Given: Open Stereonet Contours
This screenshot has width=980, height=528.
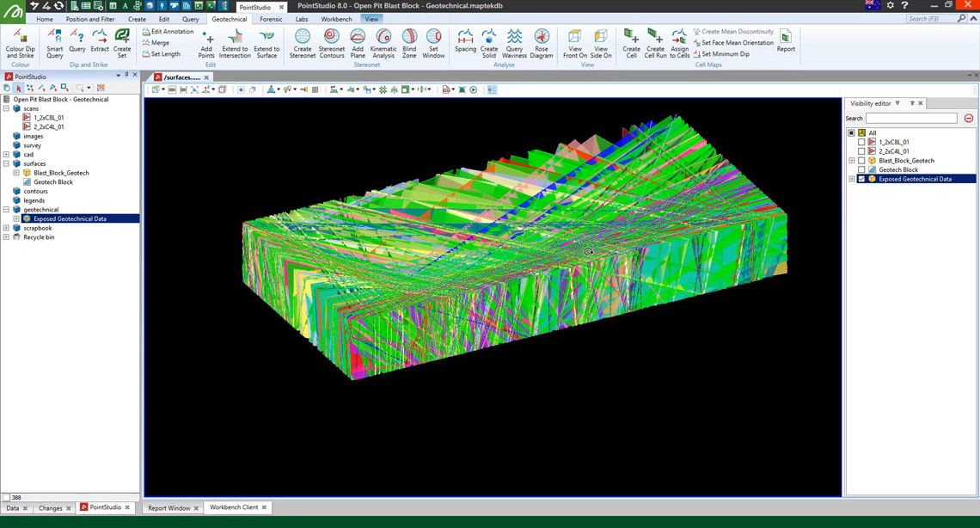Looking at the screenshot, I should [332, 43].
